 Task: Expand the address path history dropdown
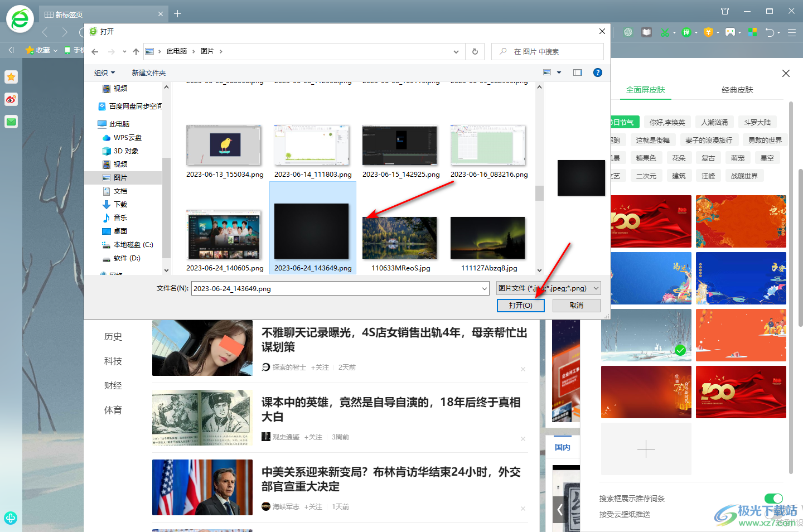pos(456,51)
